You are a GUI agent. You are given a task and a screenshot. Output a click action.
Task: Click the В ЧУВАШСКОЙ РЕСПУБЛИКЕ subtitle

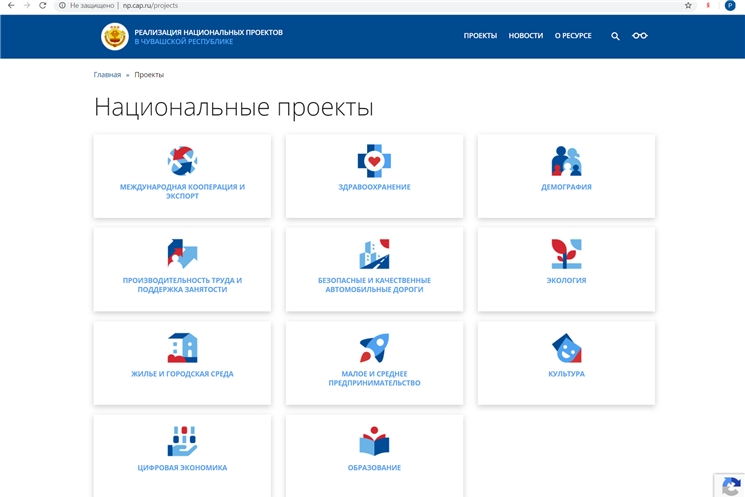184,41
